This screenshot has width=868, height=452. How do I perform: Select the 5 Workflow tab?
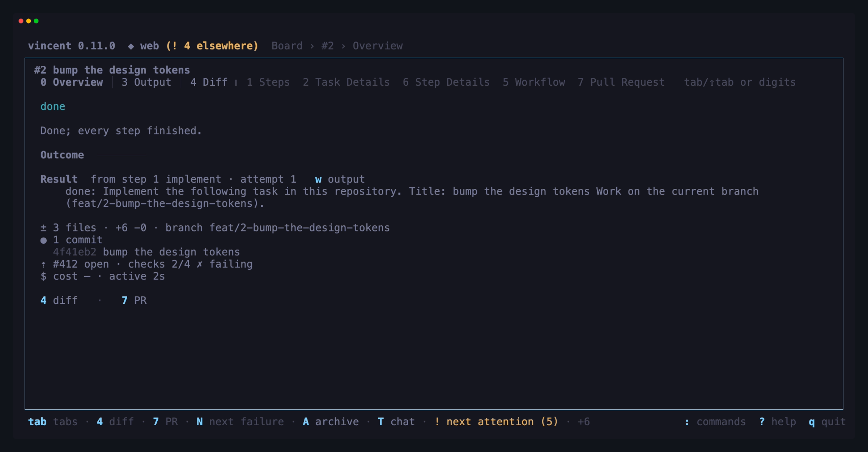(534, 82)
